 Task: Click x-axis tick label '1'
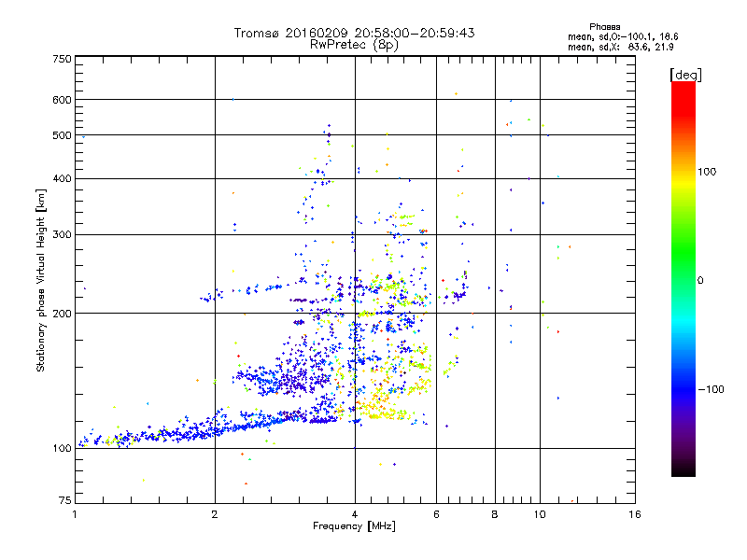click(75, 514)
